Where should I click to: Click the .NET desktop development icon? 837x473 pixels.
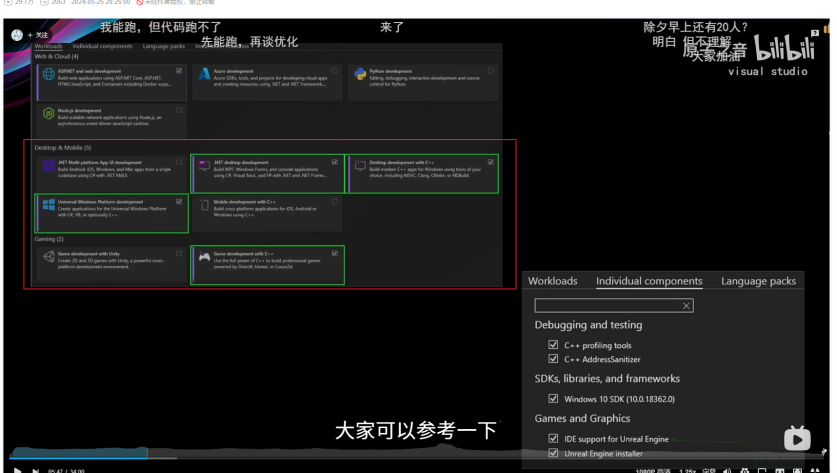pyautogui.click(x=204, y=165)
